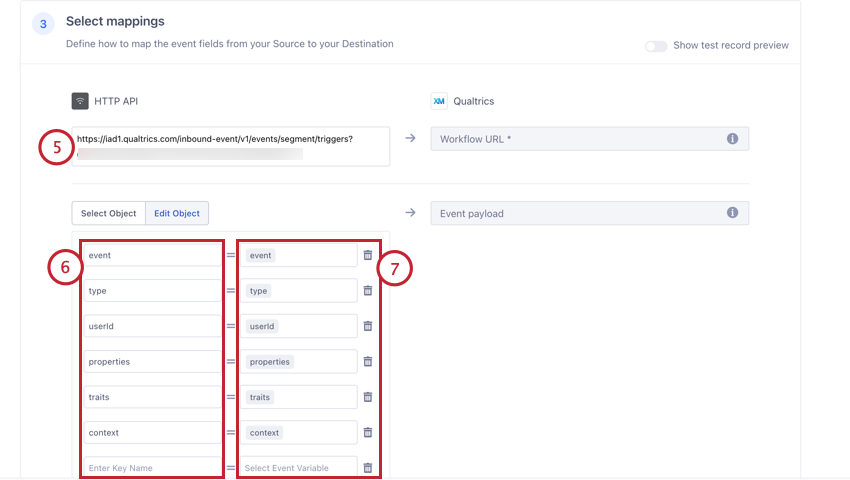Click the HTTP API source icon
Screen dimensions: 850x480
click(x=80, y=101)
